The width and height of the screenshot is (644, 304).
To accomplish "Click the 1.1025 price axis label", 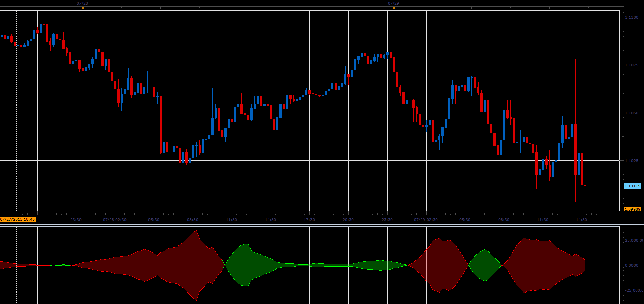I will [x=632, y=161].
